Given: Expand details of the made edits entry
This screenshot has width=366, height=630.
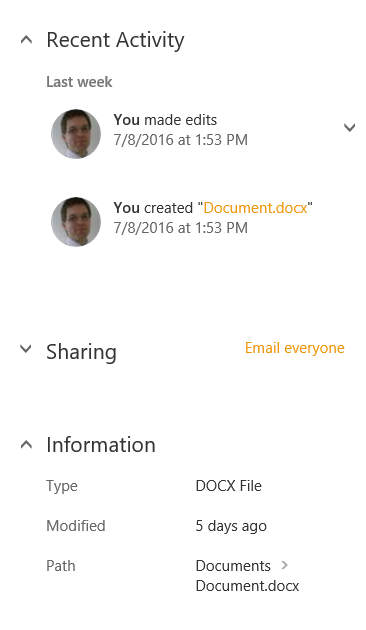Looking at the screenshot, I should pyautogui.click(x=350, y=128).
